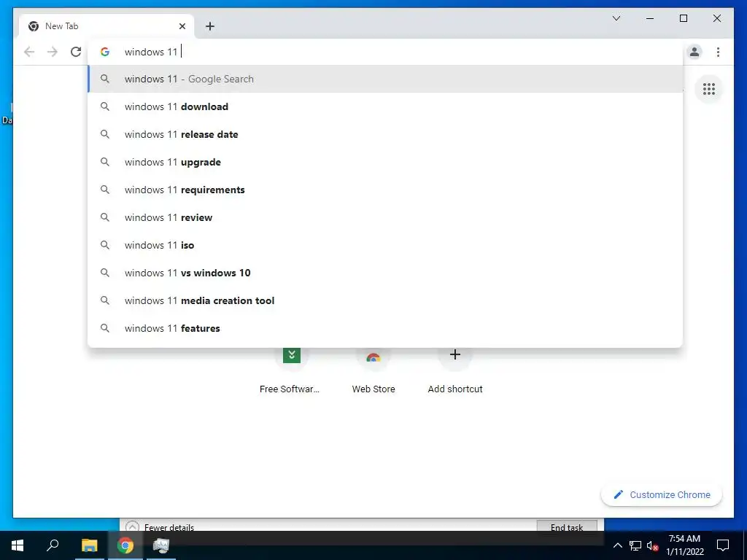The width and height of the screenshot is (747, 560).
Task: Open the tab search chevron
Action: 616,18
